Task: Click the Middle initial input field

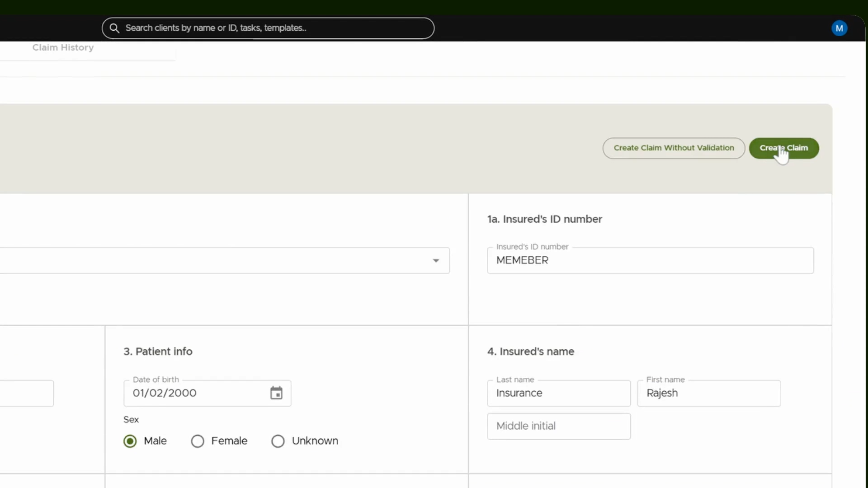Action: click(558, 426)
